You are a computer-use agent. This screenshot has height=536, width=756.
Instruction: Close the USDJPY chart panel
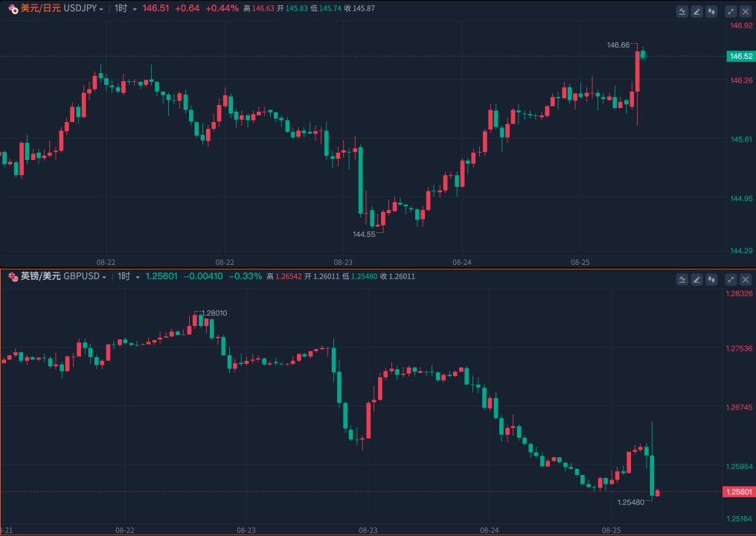click(745, 11)
